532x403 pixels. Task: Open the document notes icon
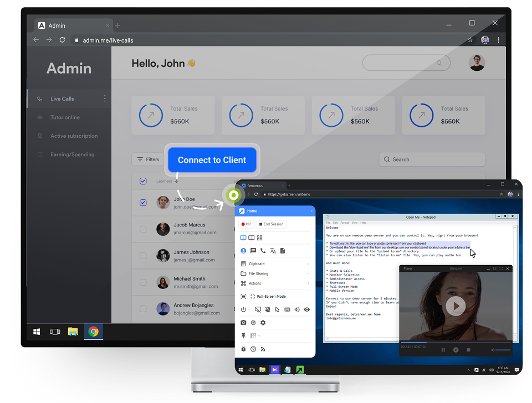(283, 250)
